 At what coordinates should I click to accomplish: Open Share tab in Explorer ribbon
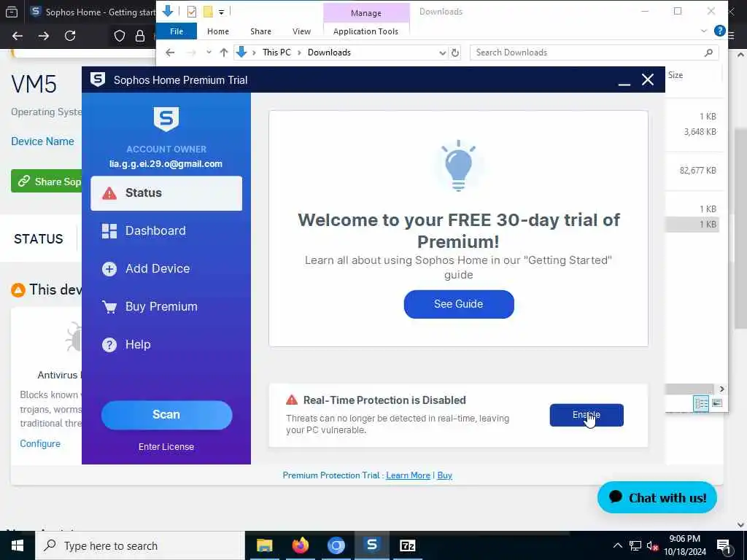(x=260, y=31)
